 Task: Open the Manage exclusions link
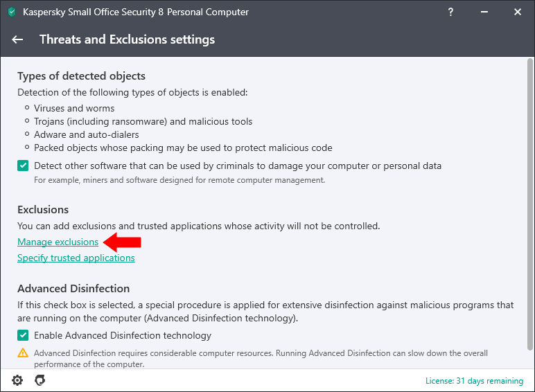pos(58,242)
